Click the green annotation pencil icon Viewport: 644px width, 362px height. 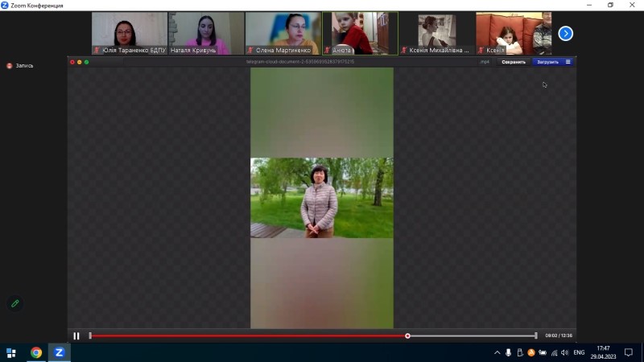[15, 304]
